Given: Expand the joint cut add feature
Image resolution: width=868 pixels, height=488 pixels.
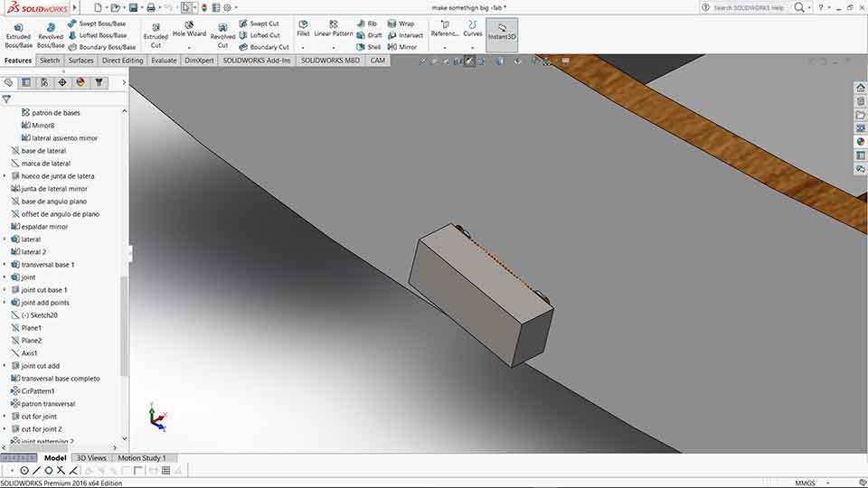Looking at the screenshot, I should (x=5, y=366).
